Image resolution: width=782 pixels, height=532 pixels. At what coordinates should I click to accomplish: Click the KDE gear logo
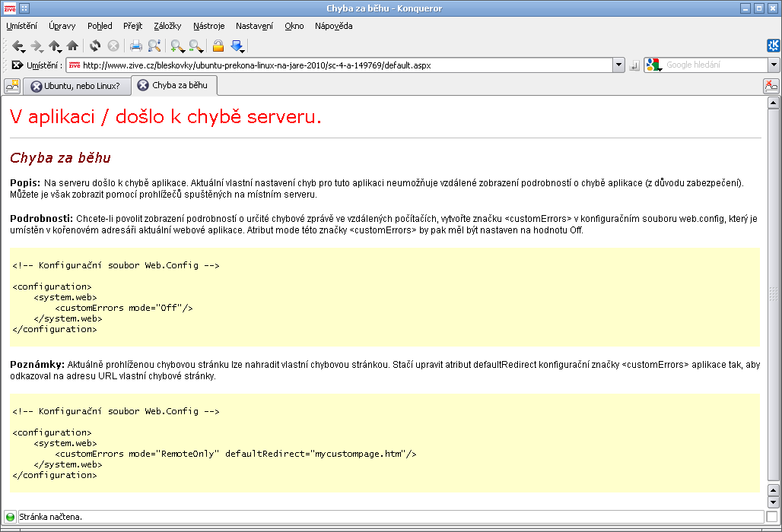(774, 46)
